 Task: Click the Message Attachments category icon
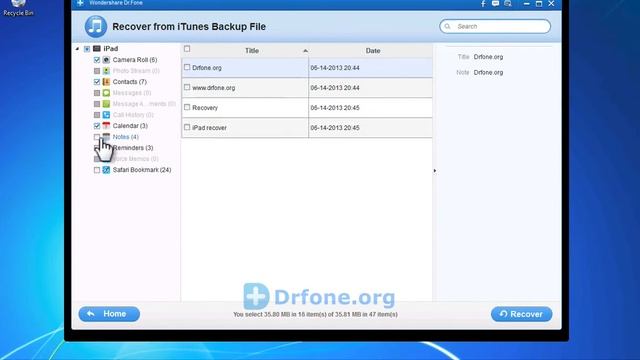(106, 104)
